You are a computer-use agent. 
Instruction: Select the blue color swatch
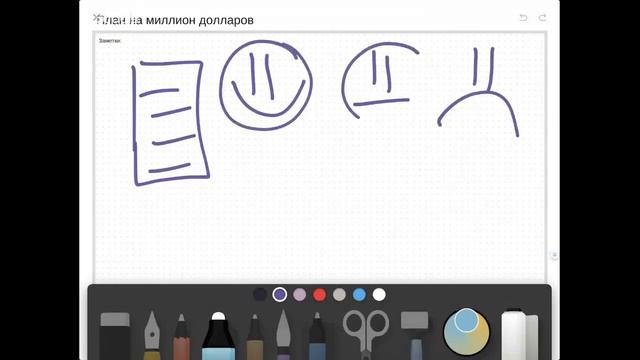pos(359,294)
